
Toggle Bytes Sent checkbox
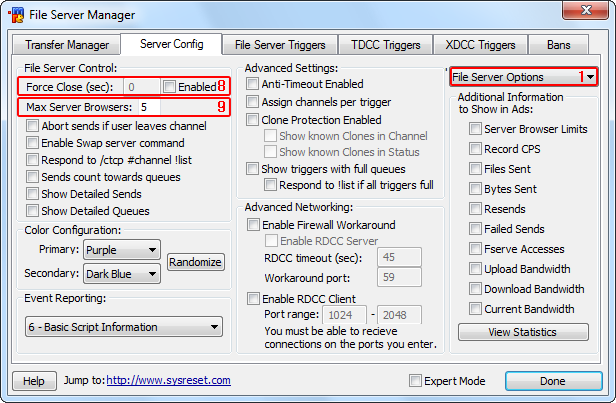pyautogui.click(x=475, y=189)
